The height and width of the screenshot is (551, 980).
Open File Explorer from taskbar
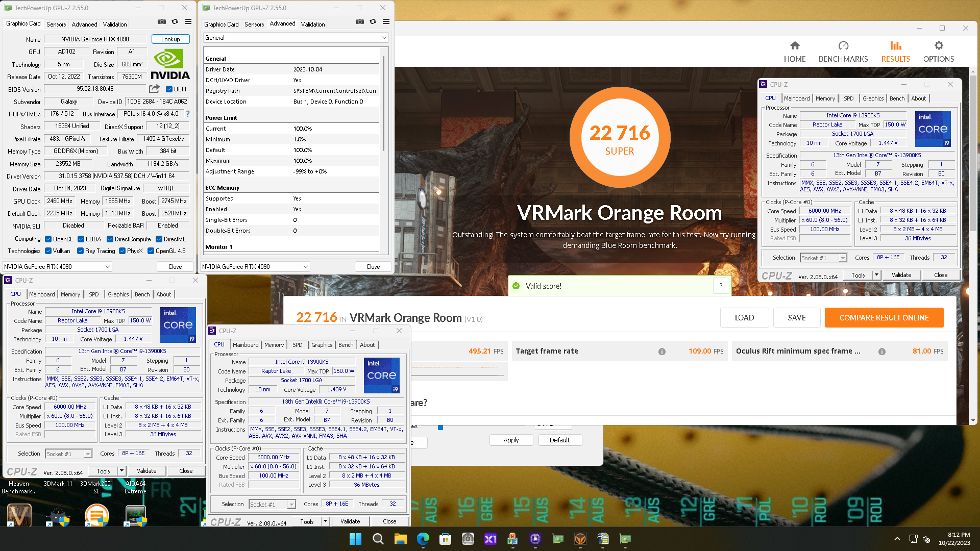400,539
